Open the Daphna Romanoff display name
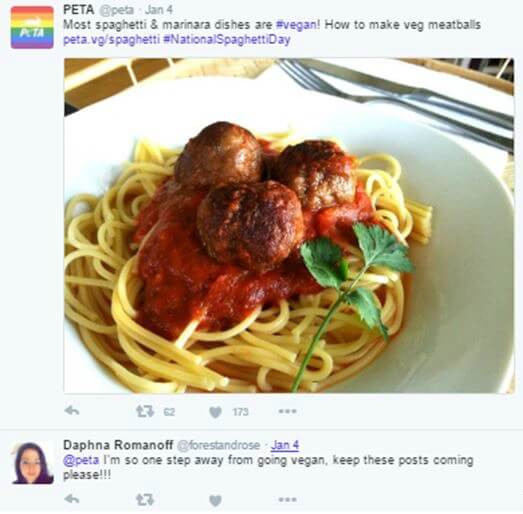This screenshot has width=523, height=514. [x=118, y=445]
